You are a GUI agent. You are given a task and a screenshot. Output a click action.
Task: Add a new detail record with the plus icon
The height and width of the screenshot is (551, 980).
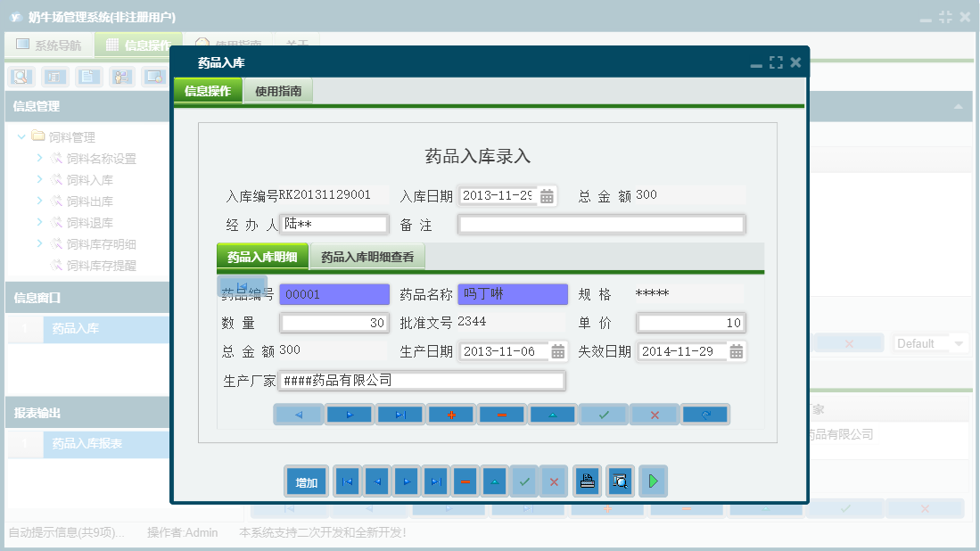pyautogui.click(x=450, y=414)
